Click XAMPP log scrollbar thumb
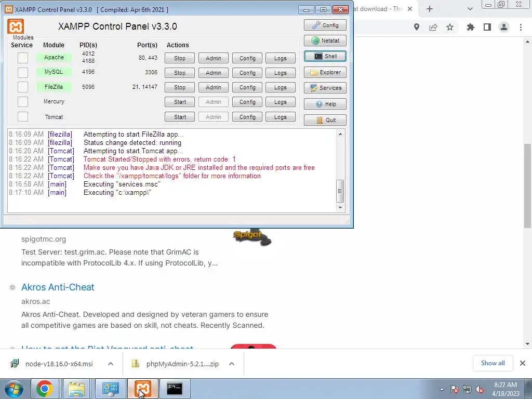This screenshot has width=532, height=399. pyautogui.click(x=340, y=191)
